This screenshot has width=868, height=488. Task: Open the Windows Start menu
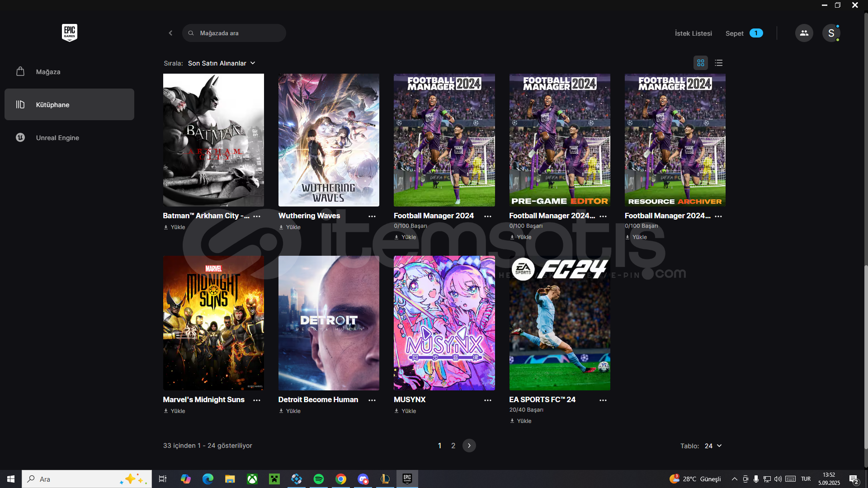click(x=11, y=479)
